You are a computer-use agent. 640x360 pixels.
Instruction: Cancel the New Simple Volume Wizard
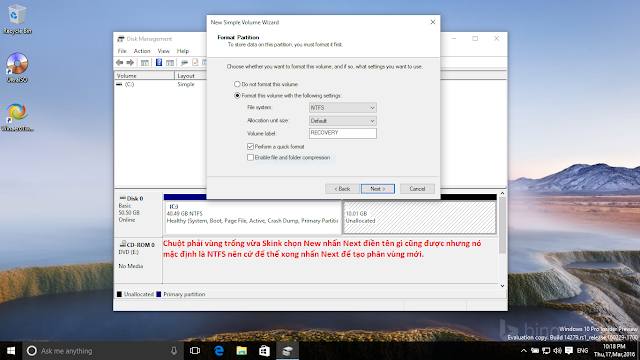pyautogui.click(x=417, y=189)
